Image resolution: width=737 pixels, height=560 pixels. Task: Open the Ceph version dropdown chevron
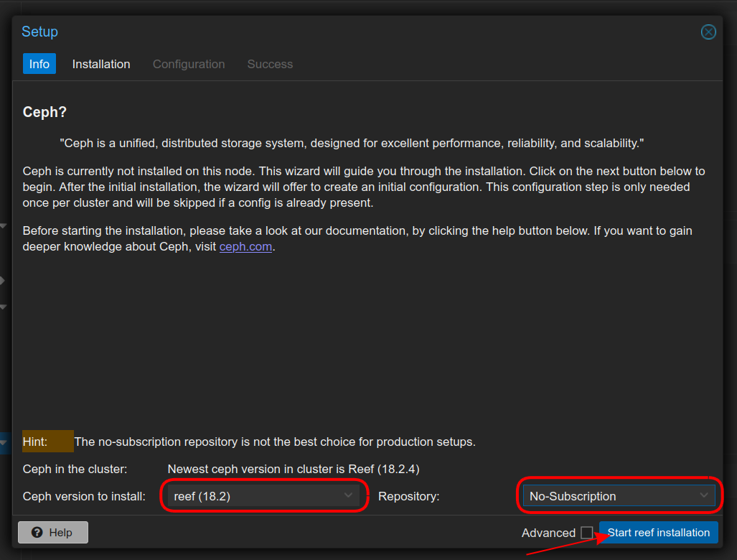click(349, 495)
